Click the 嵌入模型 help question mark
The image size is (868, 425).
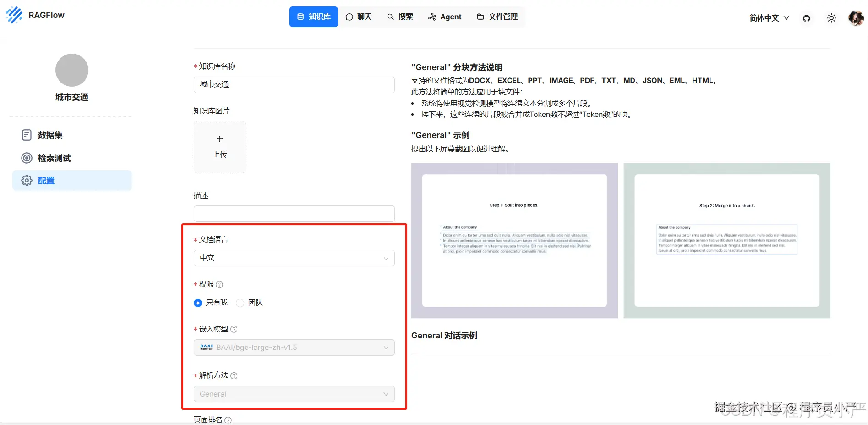point(234,329)
